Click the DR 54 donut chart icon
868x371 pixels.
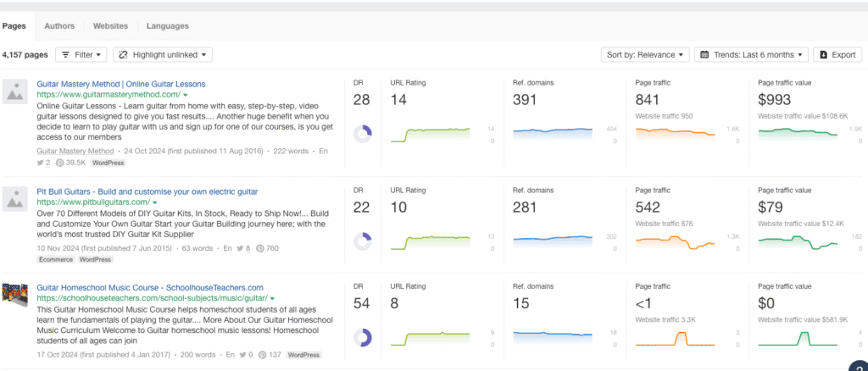[362, 337]
